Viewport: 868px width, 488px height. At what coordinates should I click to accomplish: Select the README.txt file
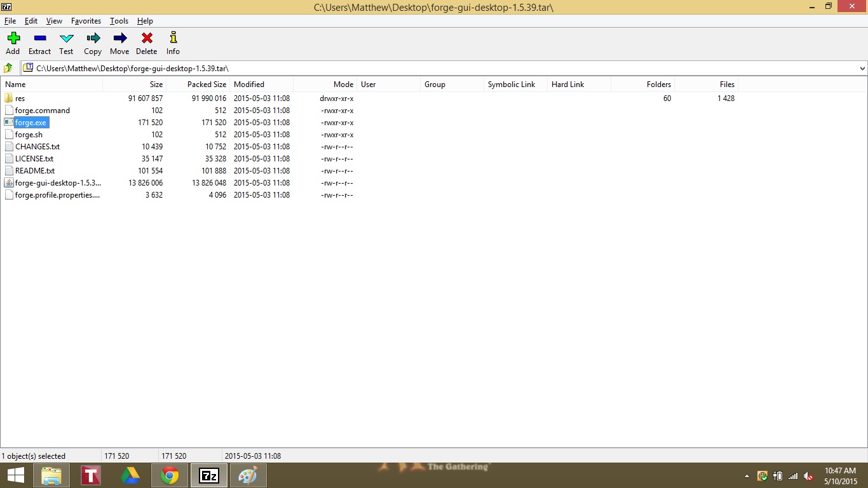35,171
